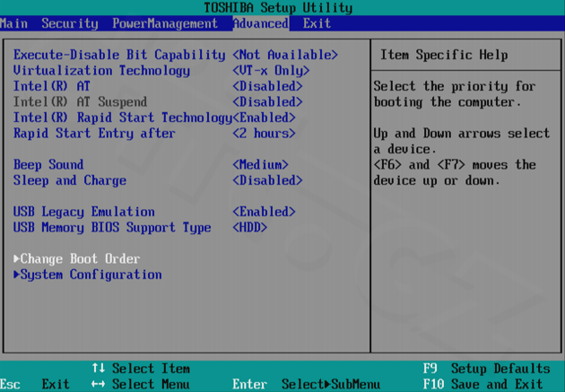The image size is (565, 392).
Task: Change the Beep Sound <Medium> value
Action: (x=260, y=165)
